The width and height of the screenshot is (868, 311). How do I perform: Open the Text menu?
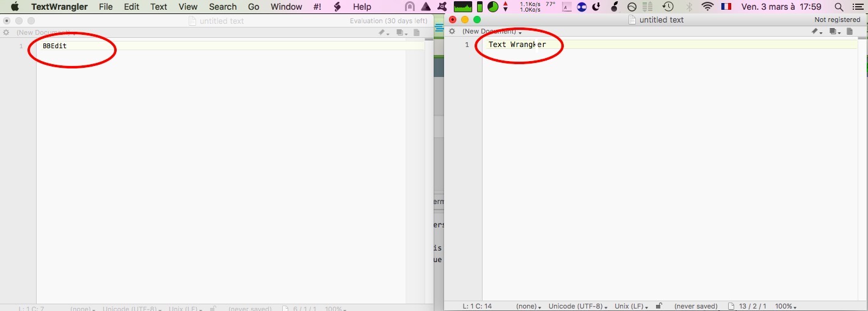click(159, 7)
